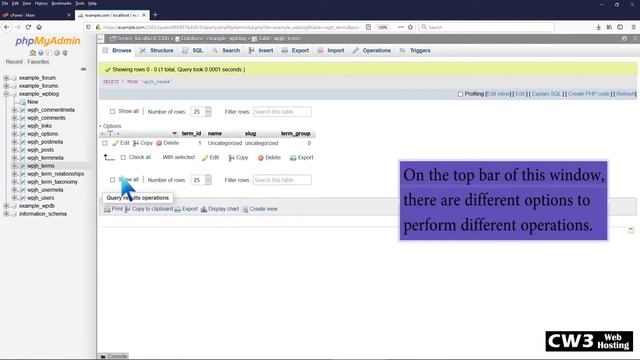Check the Uncategorized row checkbox
Image resolution: width=640 pixels, height=360 pixels.
105,143
